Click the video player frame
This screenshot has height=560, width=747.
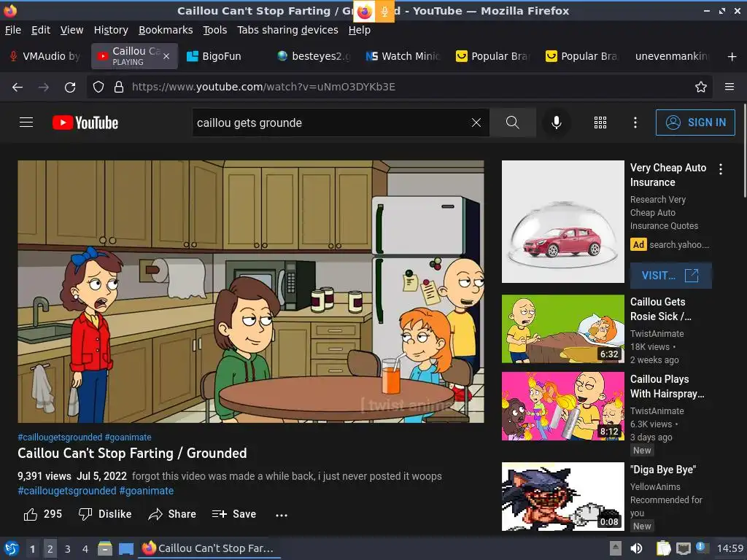click(251, 292)
